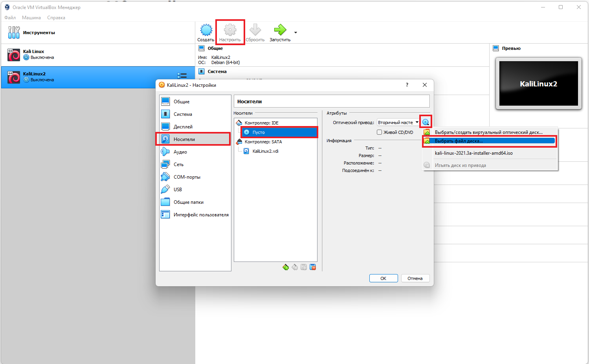
Task: Click the remove controller icon below the tree
Action: [x=295, y=267]
